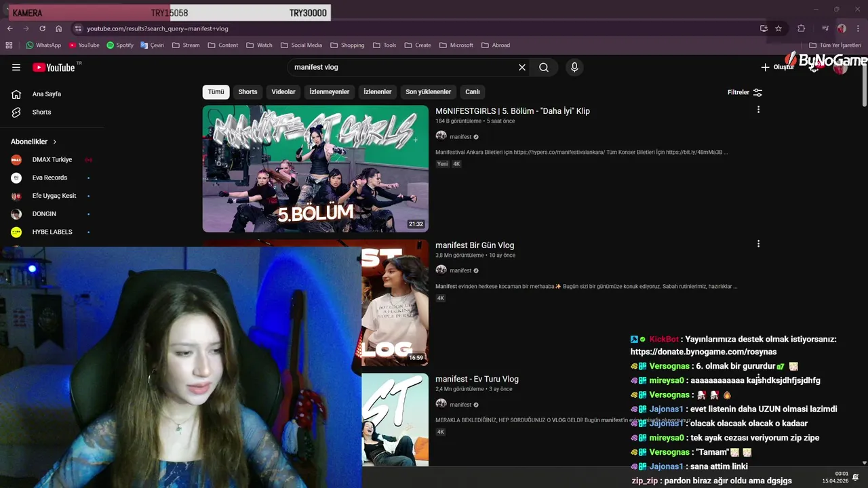The image size is (868, 488).
Task: Select the Shorts filter chip
Action: pyautogui.click(x=248, y=92)
